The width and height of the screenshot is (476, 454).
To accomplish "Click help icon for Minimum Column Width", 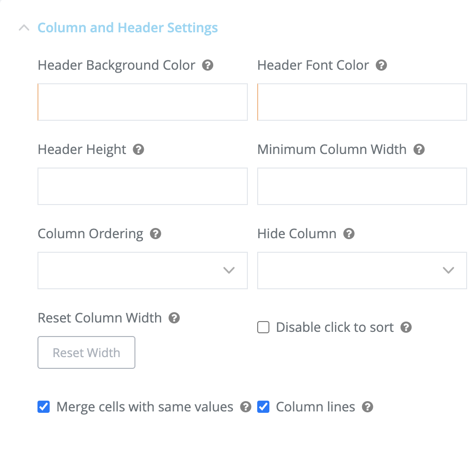I will click(x=419, y=149).
